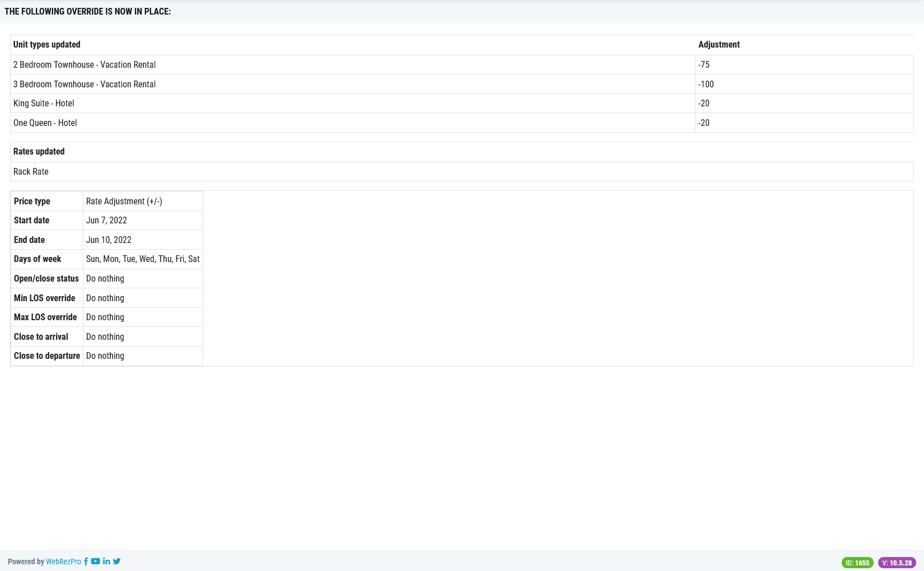The image size is (924, 571).
Task: Click the Rate Adjustment (+/-) price type value
Action: tap(124, 201)
